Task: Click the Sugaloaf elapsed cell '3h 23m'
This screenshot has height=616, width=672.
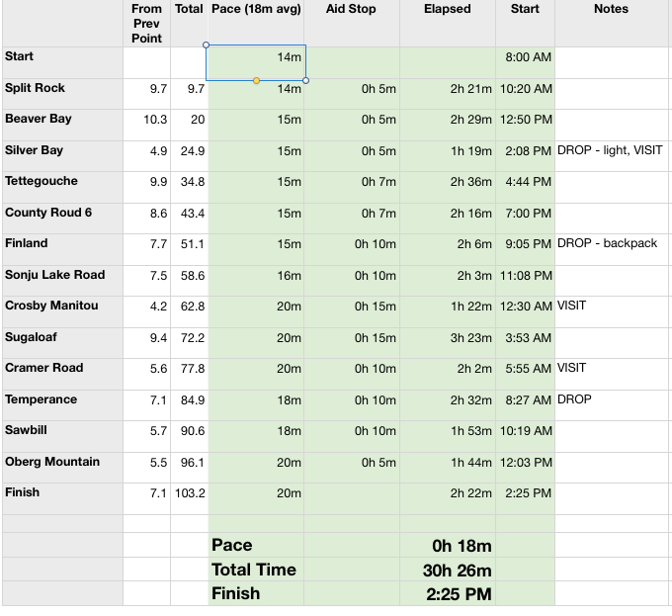Action: [470, 338]
